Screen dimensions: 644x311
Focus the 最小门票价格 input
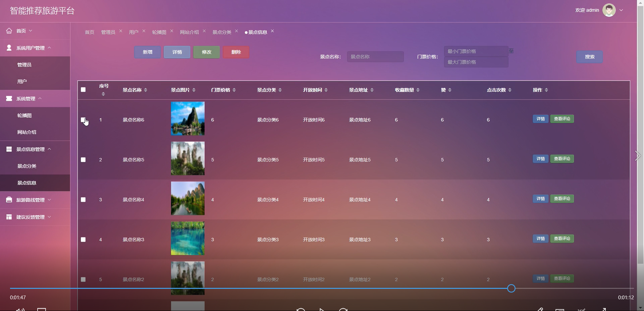click(476, 51)
